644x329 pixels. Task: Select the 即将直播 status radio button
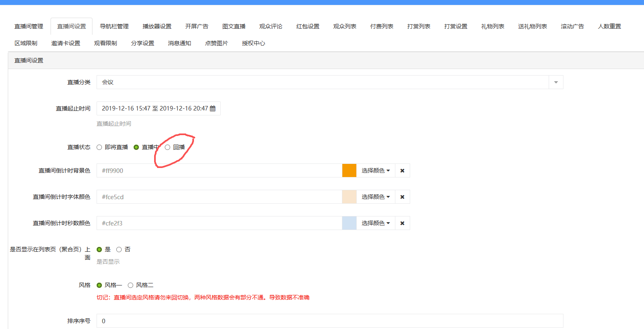[x=99, y=147]
